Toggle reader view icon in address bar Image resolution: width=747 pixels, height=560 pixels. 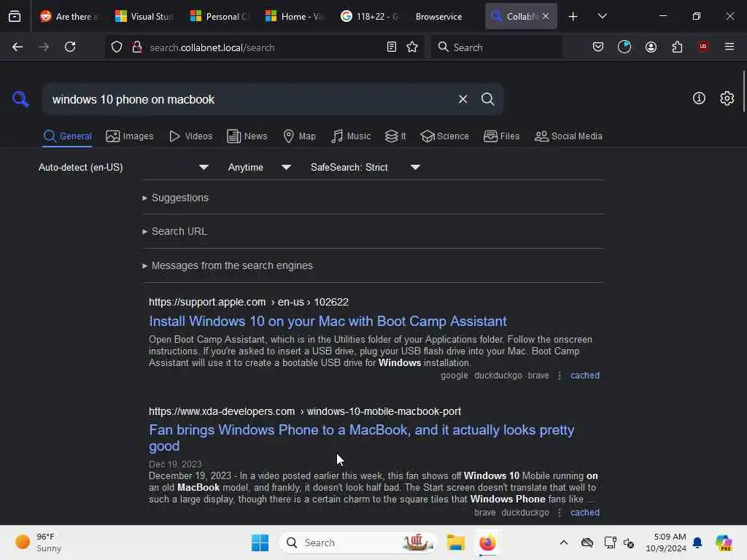pos(392,47)
